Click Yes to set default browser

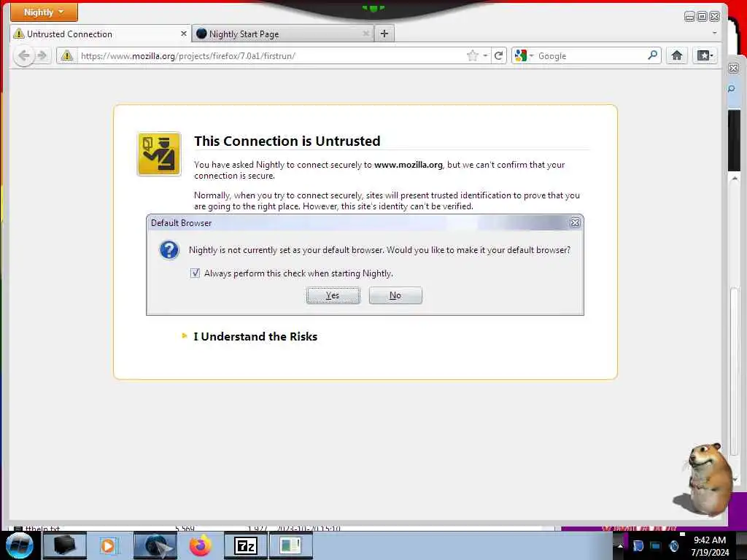tap(333, 295)
